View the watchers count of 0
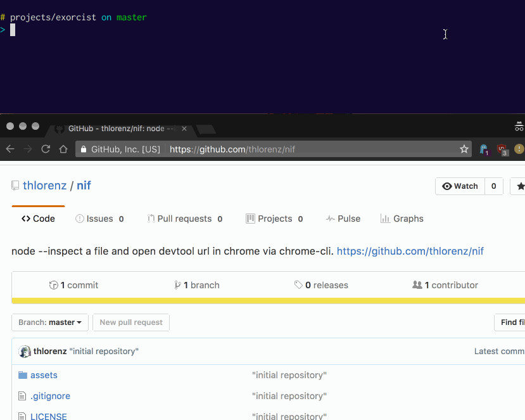The width and height of the screenshot is (525, 420). [493, 186]
